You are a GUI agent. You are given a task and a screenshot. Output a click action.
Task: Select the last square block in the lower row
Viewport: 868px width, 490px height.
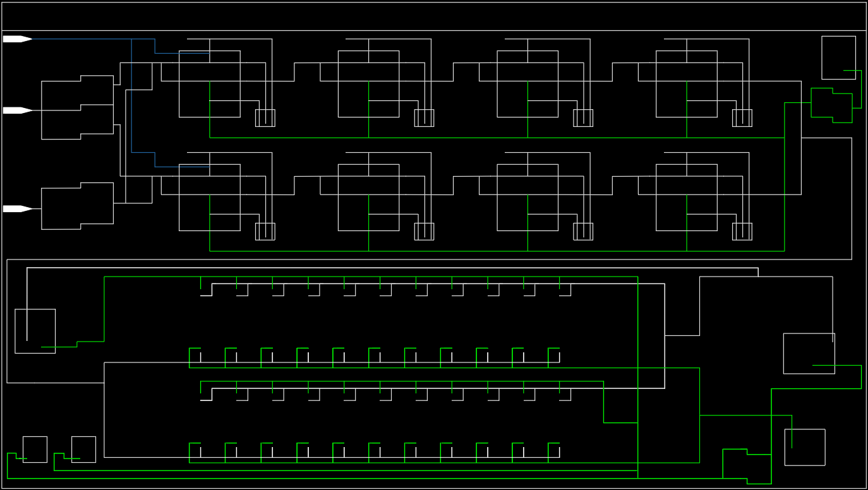pos(687,198)
